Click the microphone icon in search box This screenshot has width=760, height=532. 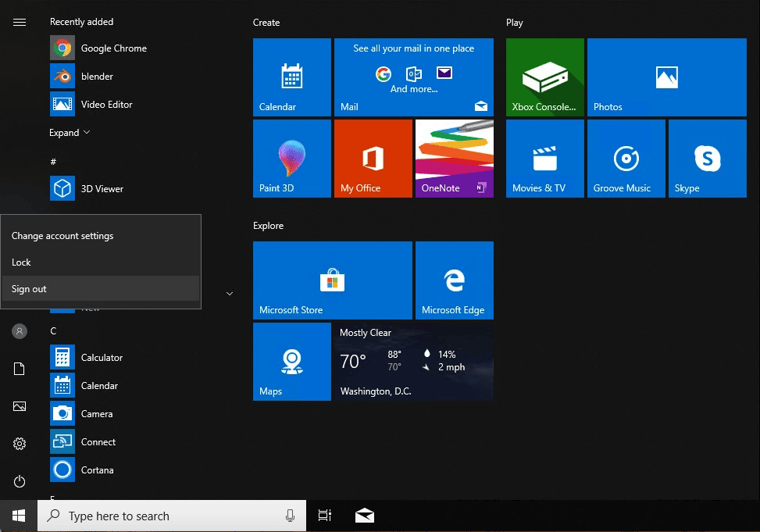coord(291,516)
